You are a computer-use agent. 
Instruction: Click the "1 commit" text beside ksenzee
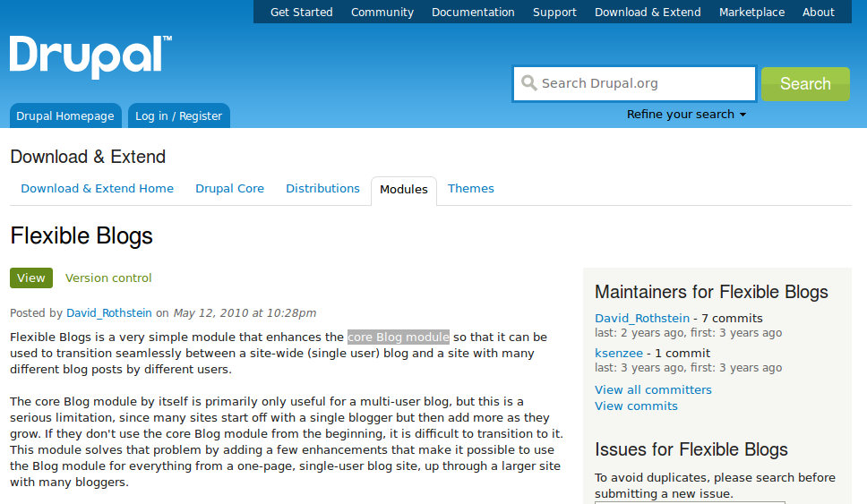[x=682, y=353]
